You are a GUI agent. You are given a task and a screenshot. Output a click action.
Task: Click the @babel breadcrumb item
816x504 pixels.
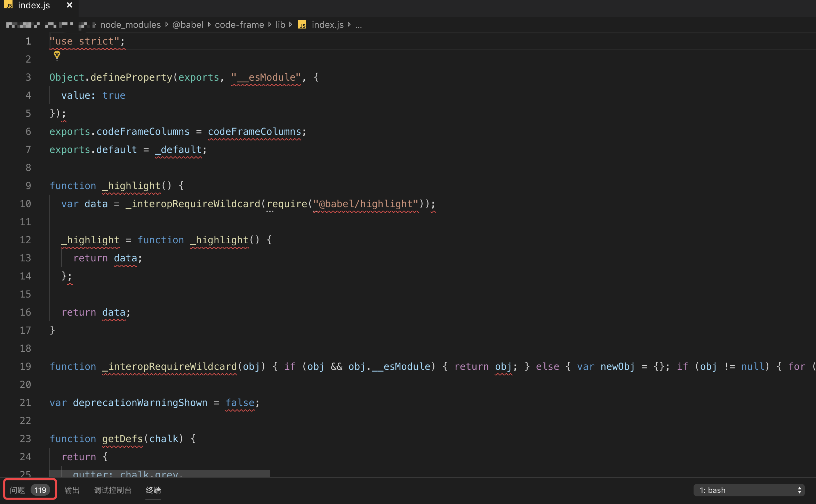(188, 25)
